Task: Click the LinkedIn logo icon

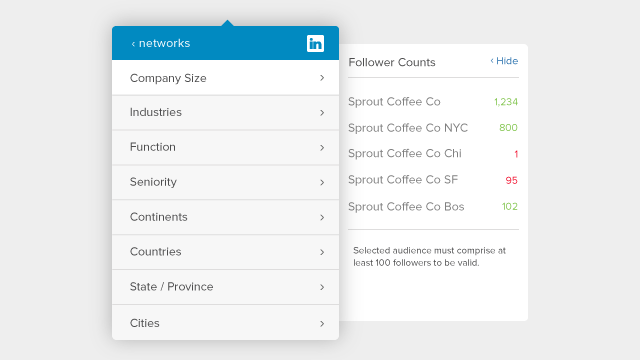Action: click(x=315, y=43)
